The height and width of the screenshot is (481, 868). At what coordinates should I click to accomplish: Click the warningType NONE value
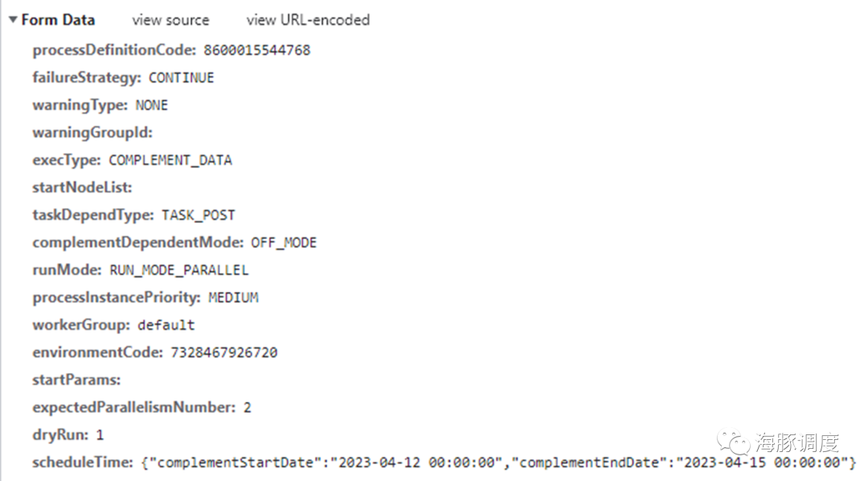pyautogui.click(x=152, y=105)
